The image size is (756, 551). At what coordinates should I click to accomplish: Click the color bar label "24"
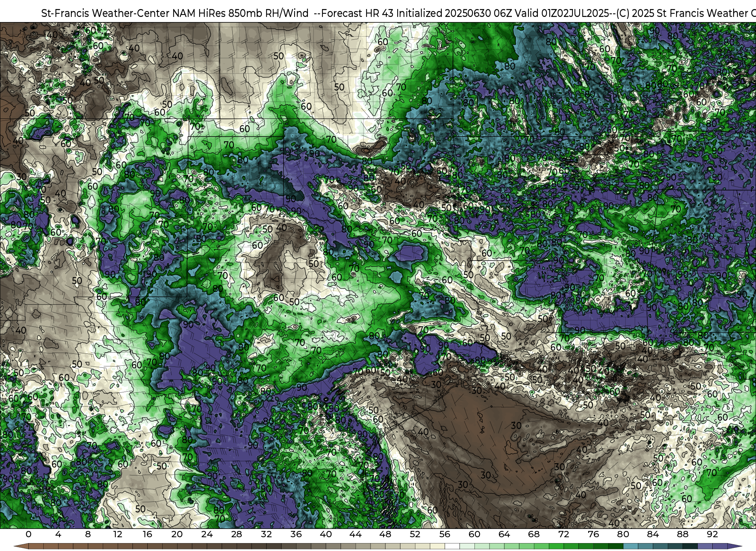click(207, 534)
